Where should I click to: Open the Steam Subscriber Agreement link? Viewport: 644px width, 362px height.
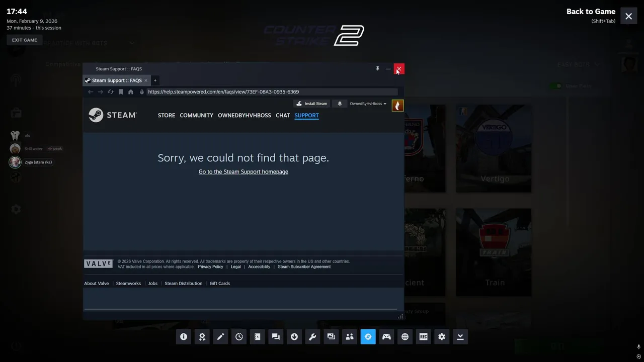coord(304,267)
